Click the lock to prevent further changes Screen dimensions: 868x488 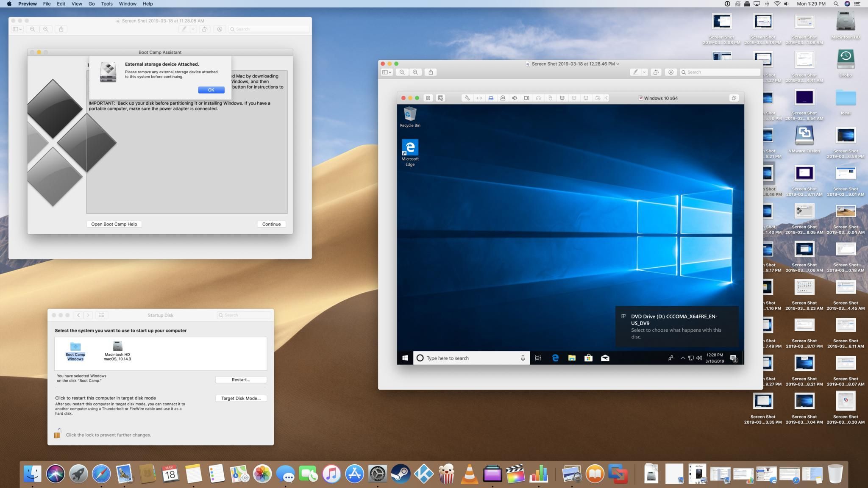58,433
